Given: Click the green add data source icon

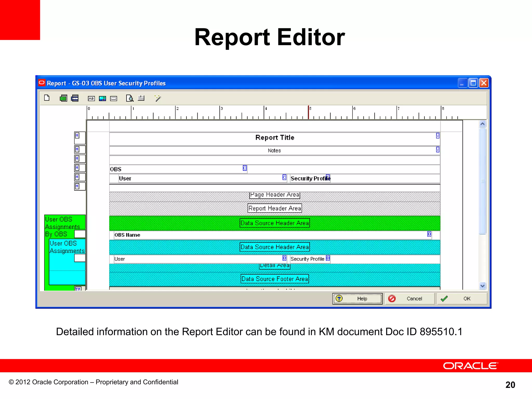Looking at the screenshot, I should pos(63,98).
